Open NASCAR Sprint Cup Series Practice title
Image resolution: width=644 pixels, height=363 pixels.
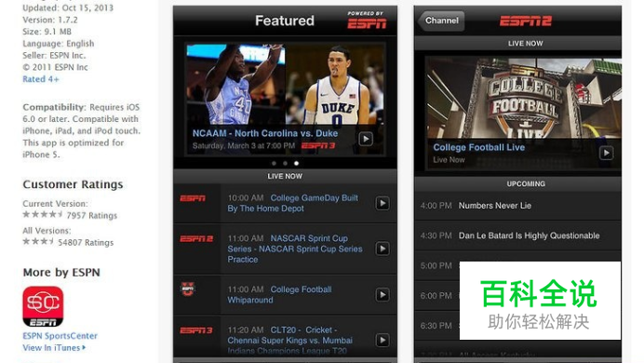[x=295, y=249]
